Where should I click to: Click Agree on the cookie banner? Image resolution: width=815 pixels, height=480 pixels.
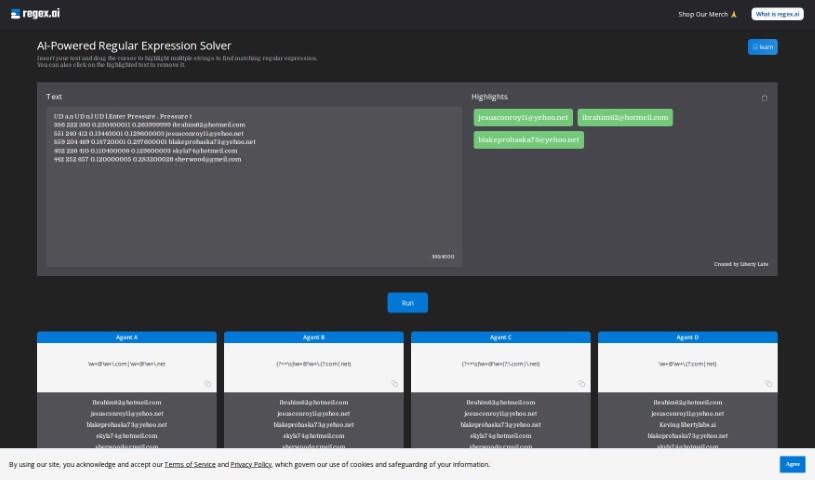coord(792,464)
